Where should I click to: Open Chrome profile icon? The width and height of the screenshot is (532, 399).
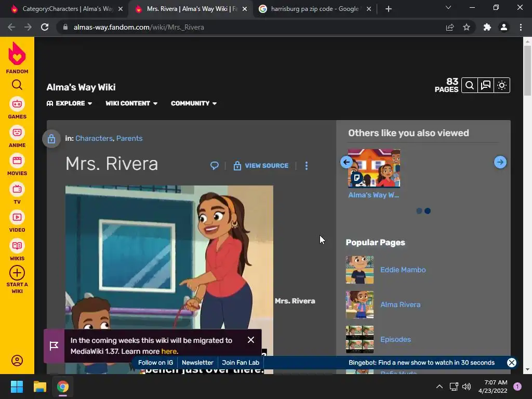504,27
